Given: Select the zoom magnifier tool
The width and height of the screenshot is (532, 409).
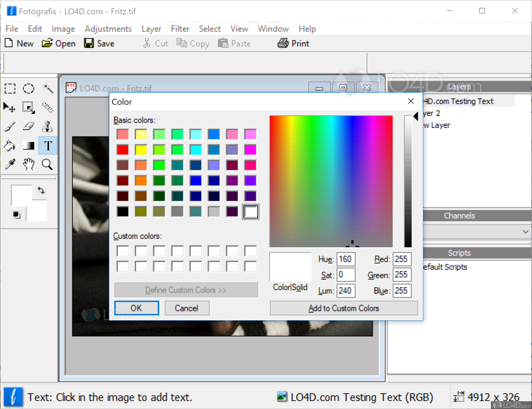Looking at the screenshot, I should tap(47, 164).
